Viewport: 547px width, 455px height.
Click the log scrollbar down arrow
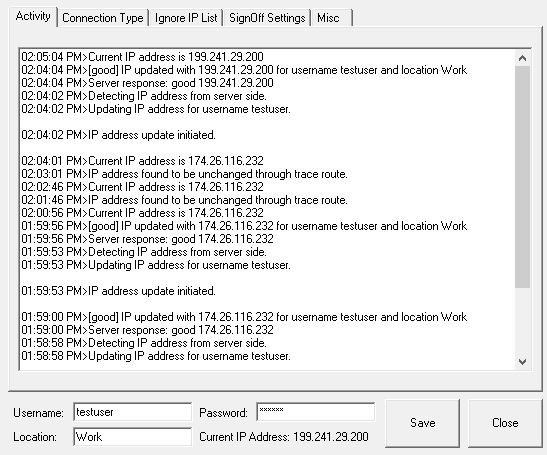(x=522, y=361)
